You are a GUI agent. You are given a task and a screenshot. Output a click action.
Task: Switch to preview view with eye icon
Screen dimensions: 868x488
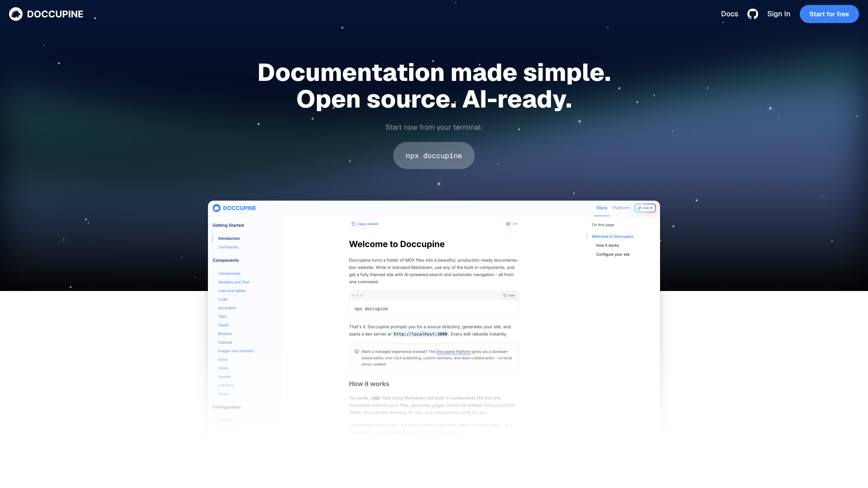coord(508,224)
